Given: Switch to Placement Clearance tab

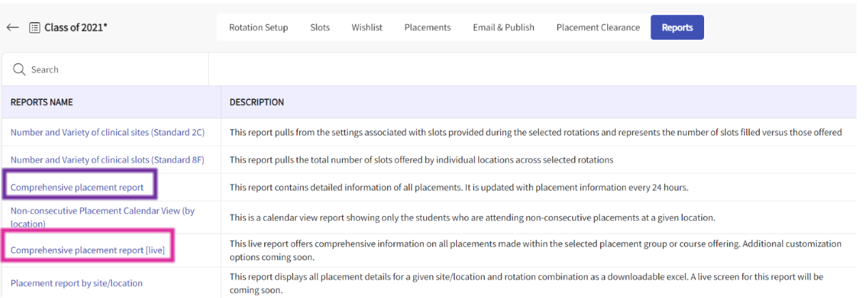Looking at the screenshot, I should click(598, 28).
